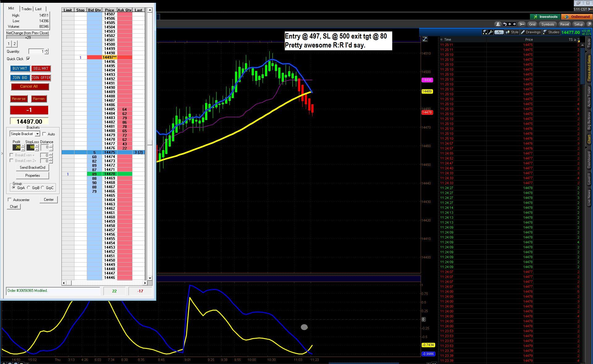593x364 pixels.
Task: Click the BUY MKT button
Action: point(20,68)
